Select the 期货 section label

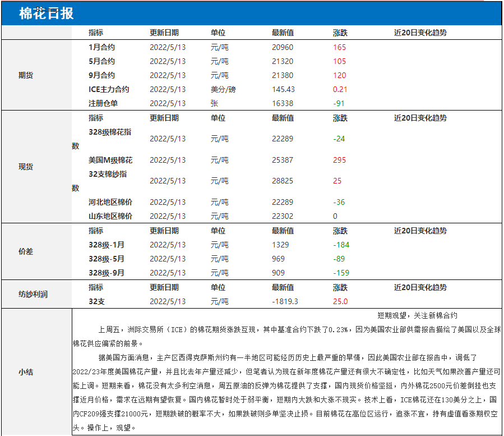pos(26,75)
